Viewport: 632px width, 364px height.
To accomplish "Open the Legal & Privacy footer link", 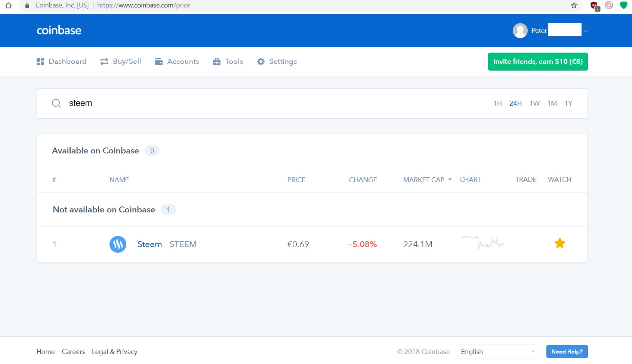I will [x=115, y=352].
